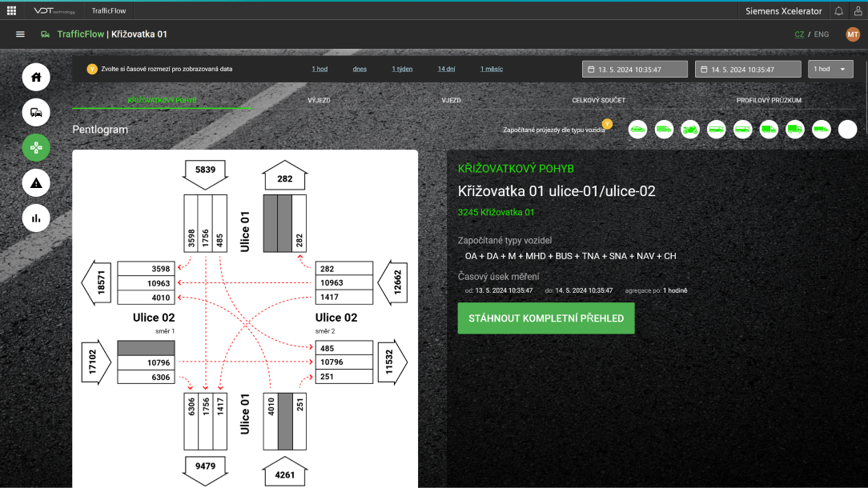The height and width of the screenshot is (488, 868).
Task: Open notifications bell icon
Action: coord(838,11)
